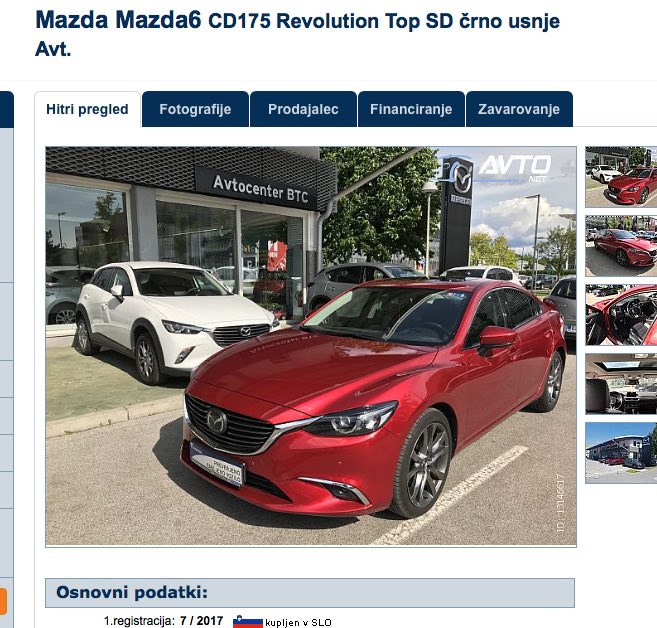Click the Slovenian flag icon

click(x=248, y=621)
